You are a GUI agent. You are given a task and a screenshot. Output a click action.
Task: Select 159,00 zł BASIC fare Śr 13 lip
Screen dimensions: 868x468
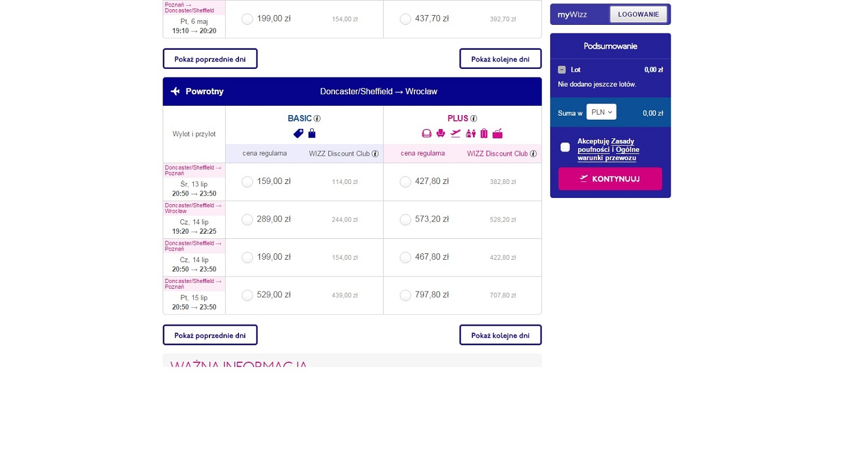(x=247, y=182)
